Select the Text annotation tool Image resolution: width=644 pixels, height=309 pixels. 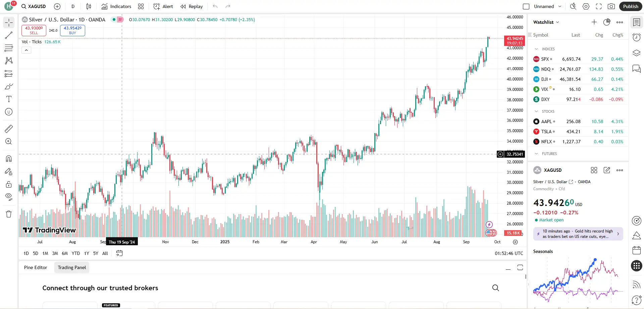[x=9, y=99]
